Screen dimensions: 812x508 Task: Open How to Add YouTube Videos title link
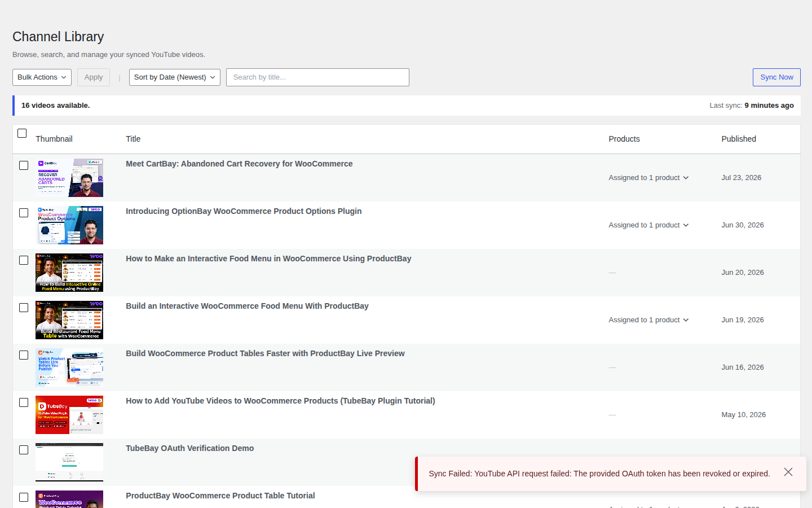(x=280, y=401)
